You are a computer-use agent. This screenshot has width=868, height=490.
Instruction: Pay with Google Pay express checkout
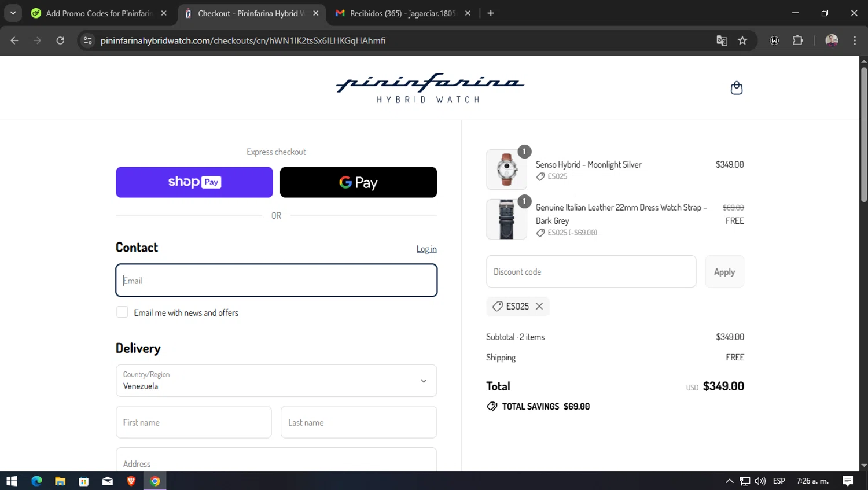tap(358, 182)
